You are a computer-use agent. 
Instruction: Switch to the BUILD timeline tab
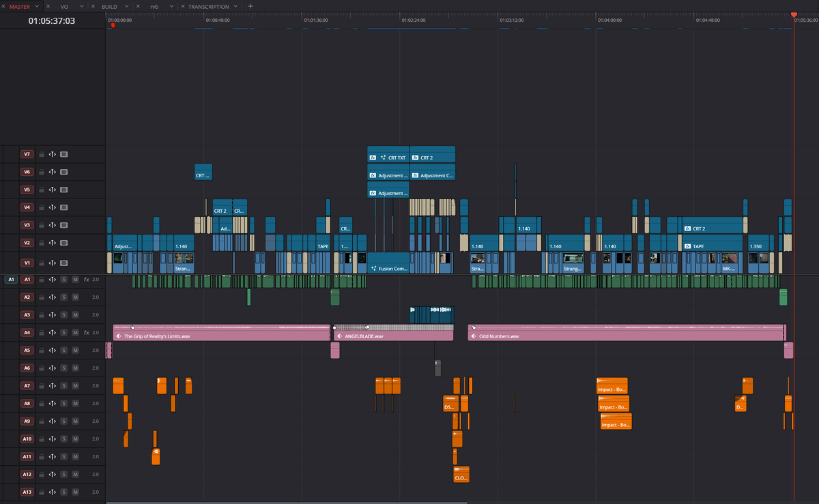click(x=109, y=6)
